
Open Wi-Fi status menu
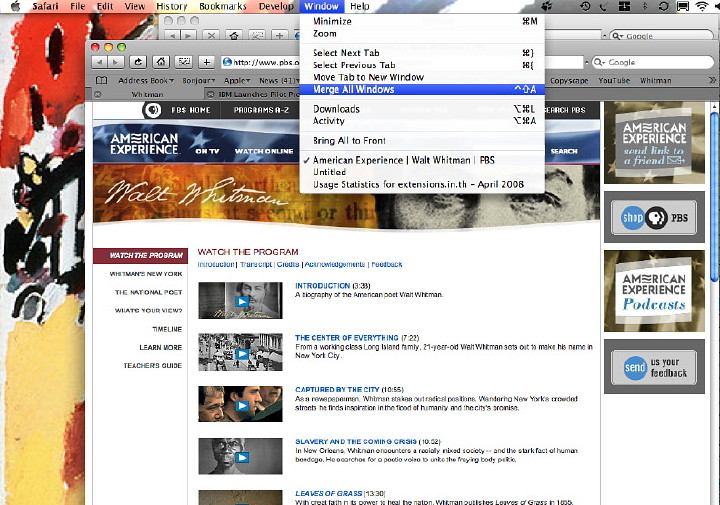701,6
